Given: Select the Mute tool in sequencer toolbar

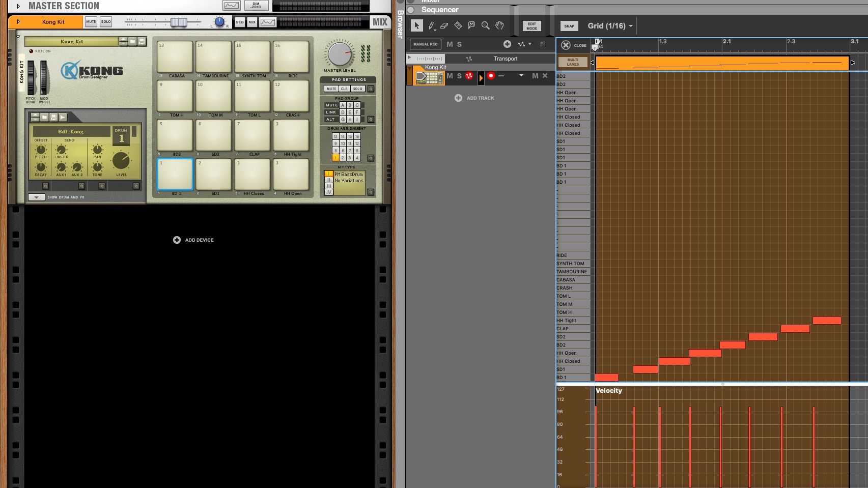Looking at the screenshot, I should [471, 25].
